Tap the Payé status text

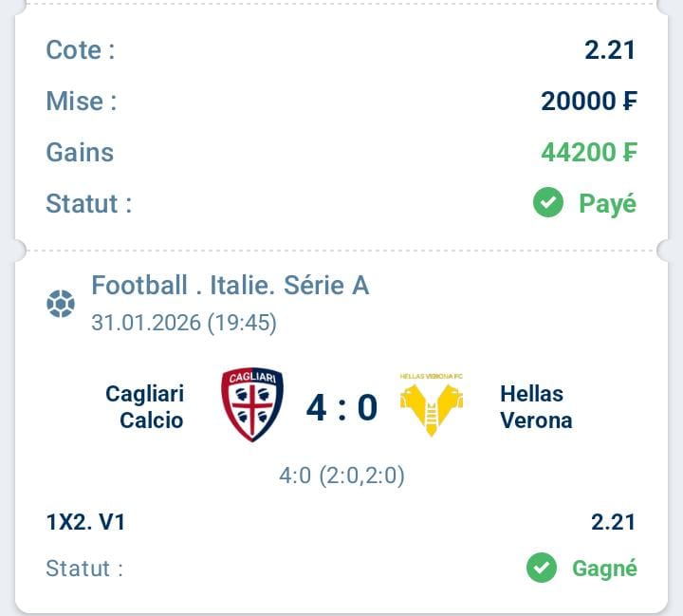[x=607, y=203]
